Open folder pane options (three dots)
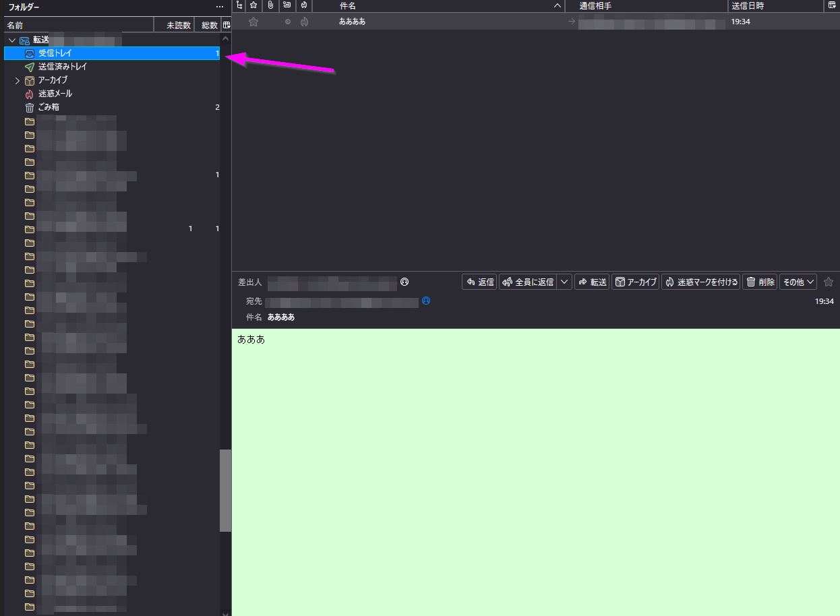Screen dimensions: 840x616 point(219,7)
